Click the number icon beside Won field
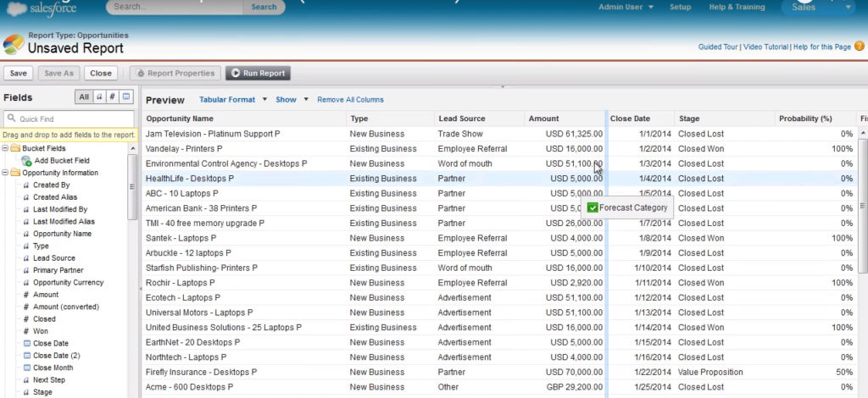Screen dimensions: 868x398 (x=26, y=331)
